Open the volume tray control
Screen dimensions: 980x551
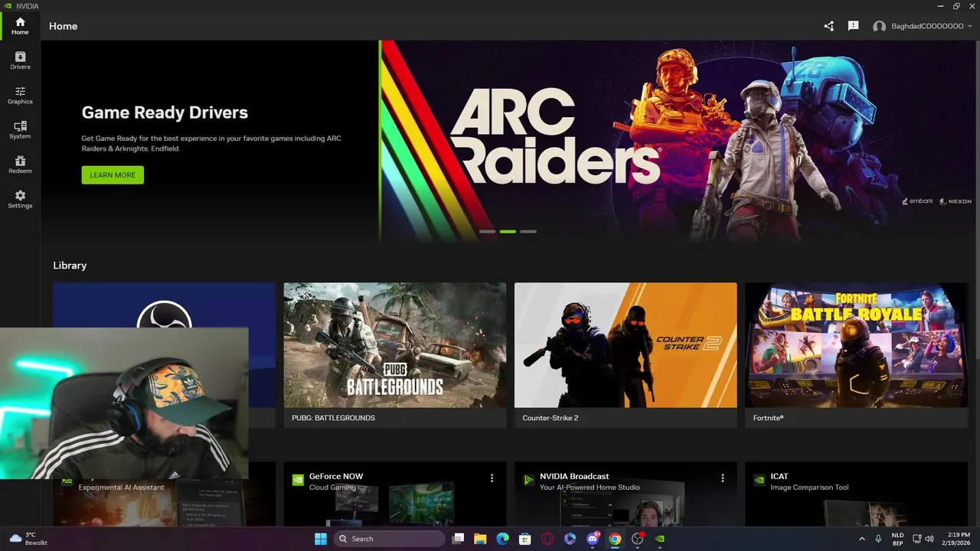(929, 539)
